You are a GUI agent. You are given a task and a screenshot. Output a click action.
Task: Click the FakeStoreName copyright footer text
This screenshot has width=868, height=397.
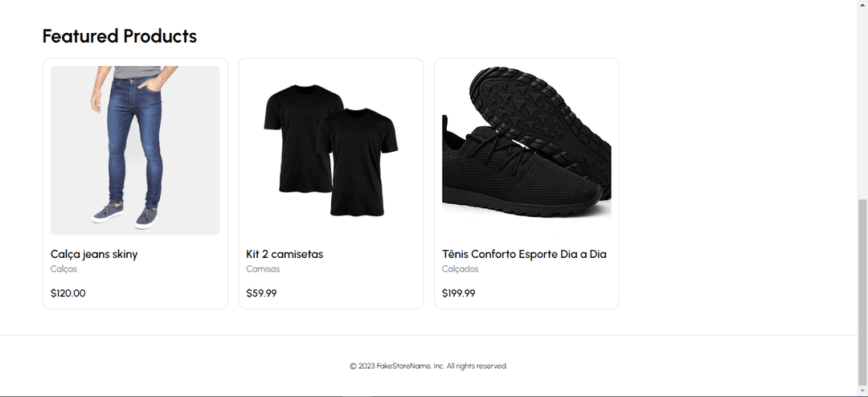pyautogui.click(x=428, y=366)
